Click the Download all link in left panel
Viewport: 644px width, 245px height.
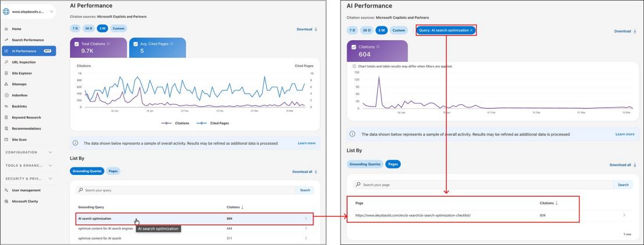[305, 171]
